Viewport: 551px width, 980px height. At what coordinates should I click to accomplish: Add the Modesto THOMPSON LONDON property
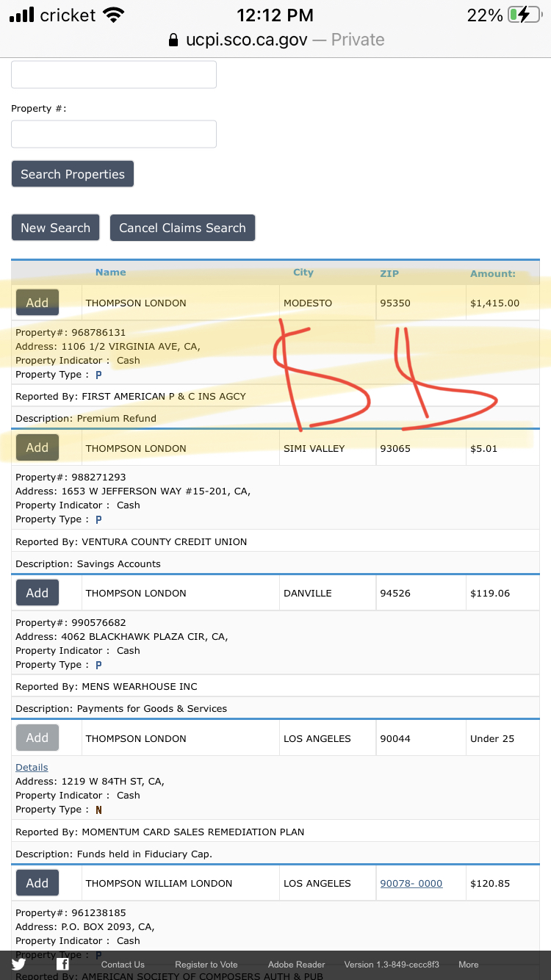pyautogui.click(x=37, y=303)
